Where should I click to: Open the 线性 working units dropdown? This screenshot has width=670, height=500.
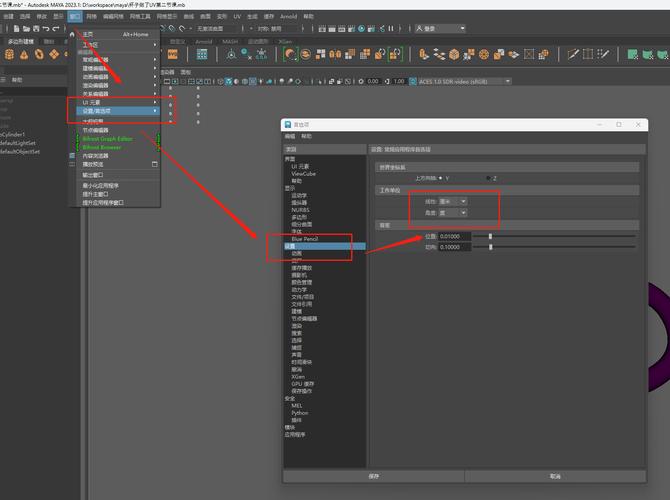point(453,201)
